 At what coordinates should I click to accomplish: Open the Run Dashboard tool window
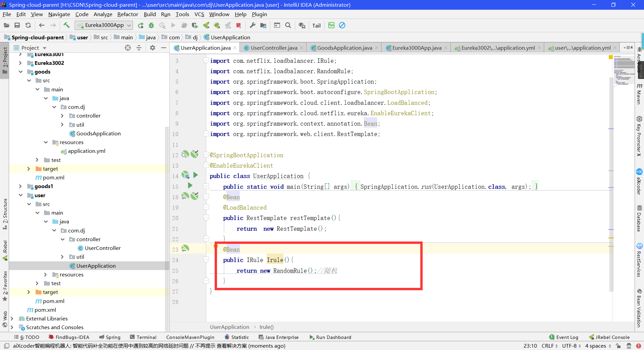coord(330,337)
